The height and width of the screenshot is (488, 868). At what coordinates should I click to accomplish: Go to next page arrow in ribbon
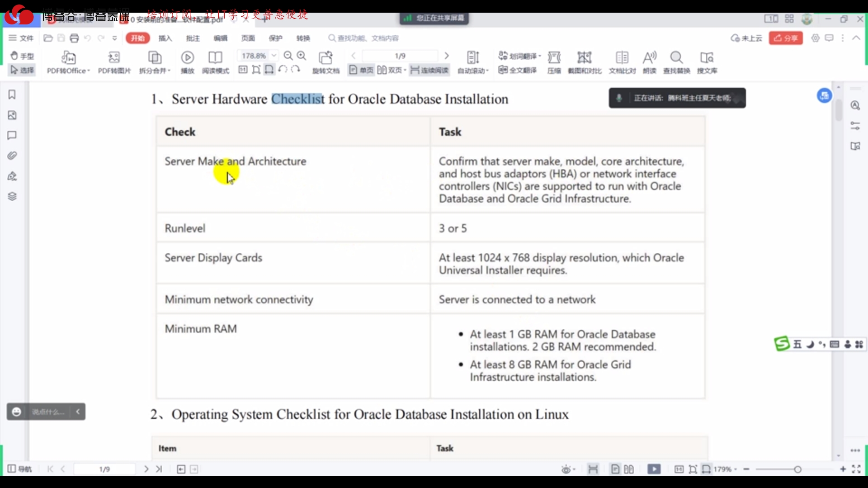pyautogui.click(x=447, y=56)
